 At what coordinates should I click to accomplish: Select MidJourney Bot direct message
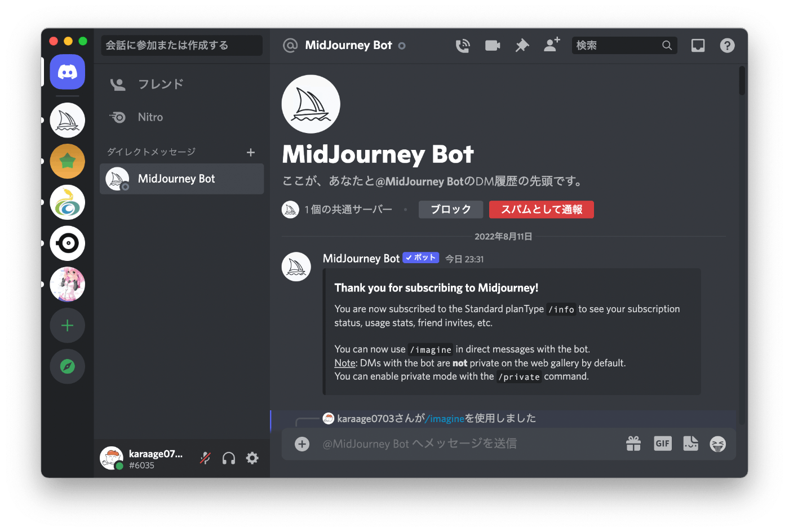[181, 179]
